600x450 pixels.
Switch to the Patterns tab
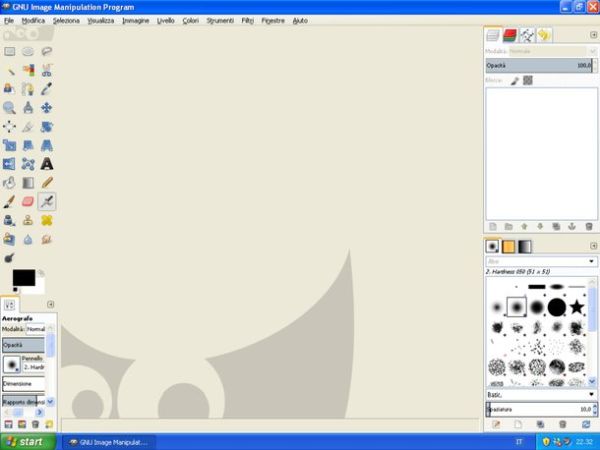[x=509, y=247]
